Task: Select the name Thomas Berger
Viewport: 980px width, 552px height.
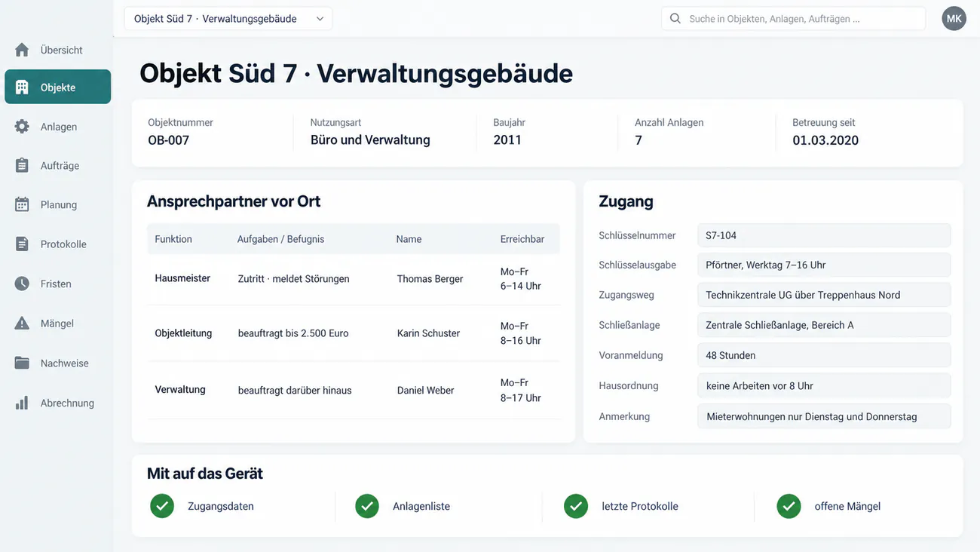Action: 430,279
